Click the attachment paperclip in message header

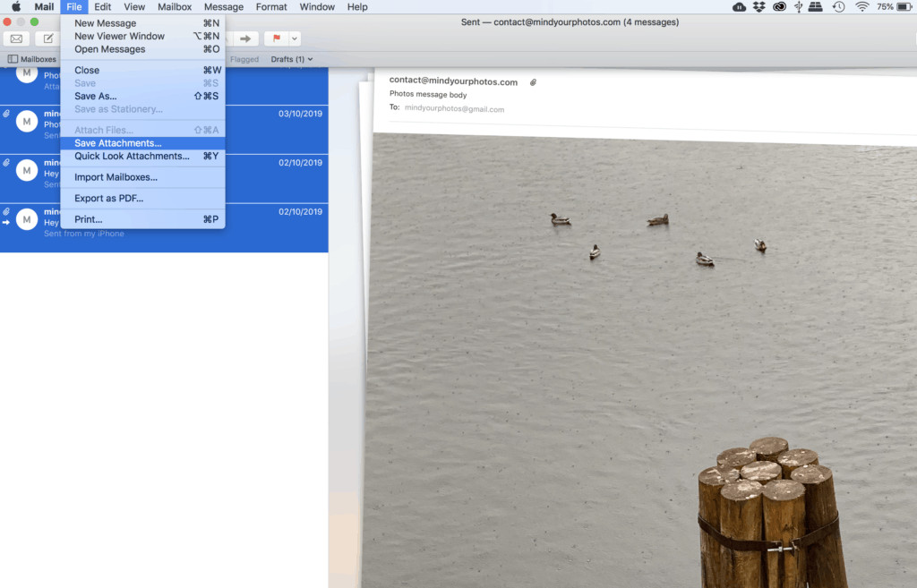tap(534, 82)
